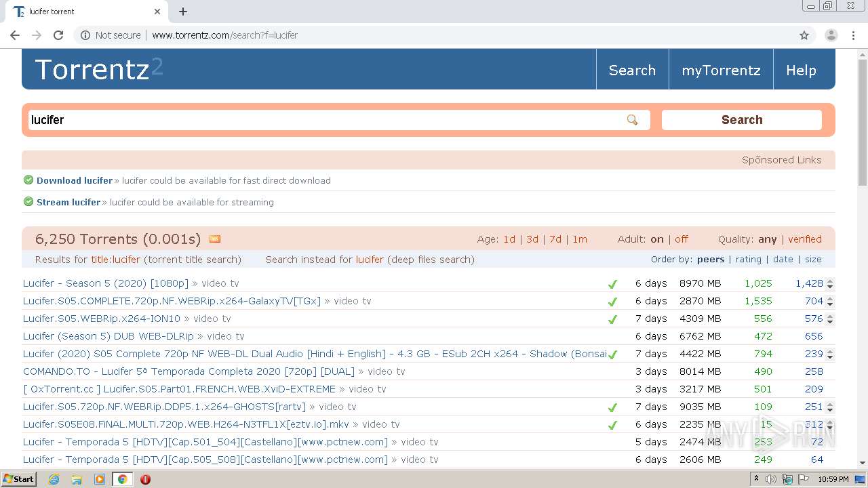Open the Lucifer - Season 5 (2020) [1080p] torrent
Screen dimensions: 868x488
(106, 283)
